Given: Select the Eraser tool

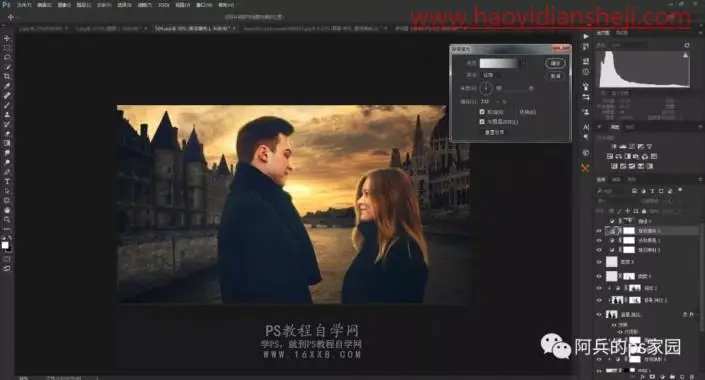Looking at the screenshot, I should [x=7, y=134].
